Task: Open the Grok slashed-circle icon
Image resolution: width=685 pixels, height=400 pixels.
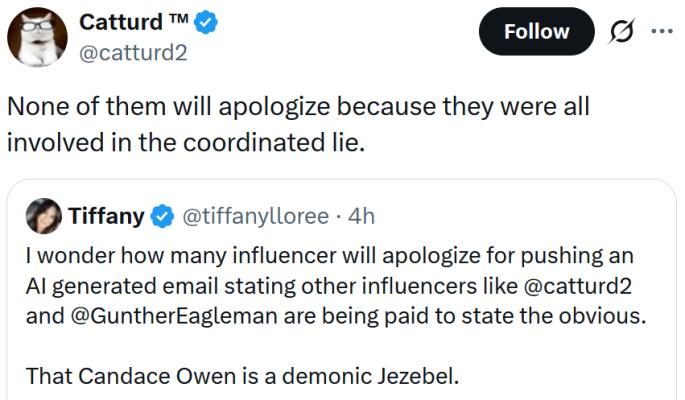Action: tap(622, 31)
